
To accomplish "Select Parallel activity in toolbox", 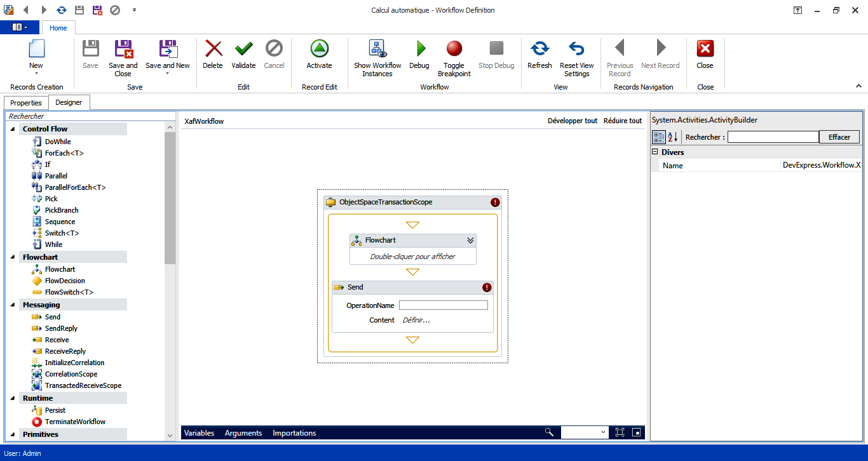I will 50,176.
